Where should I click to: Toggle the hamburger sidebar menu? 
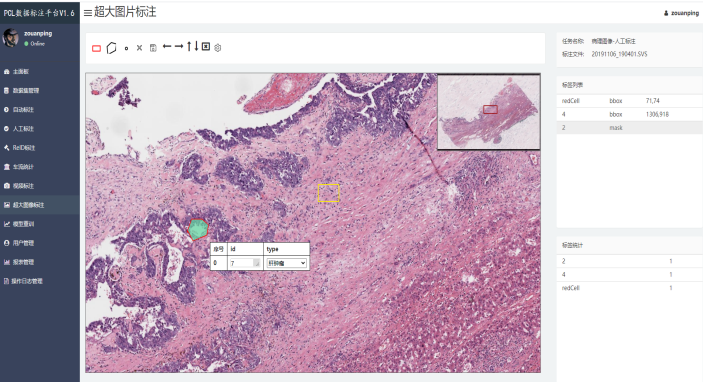tap(88, 13)
